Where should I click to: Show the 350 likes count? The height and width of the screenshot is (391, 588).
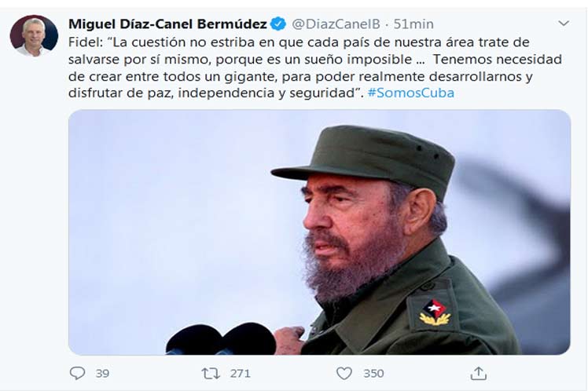[x=373, y=374]
